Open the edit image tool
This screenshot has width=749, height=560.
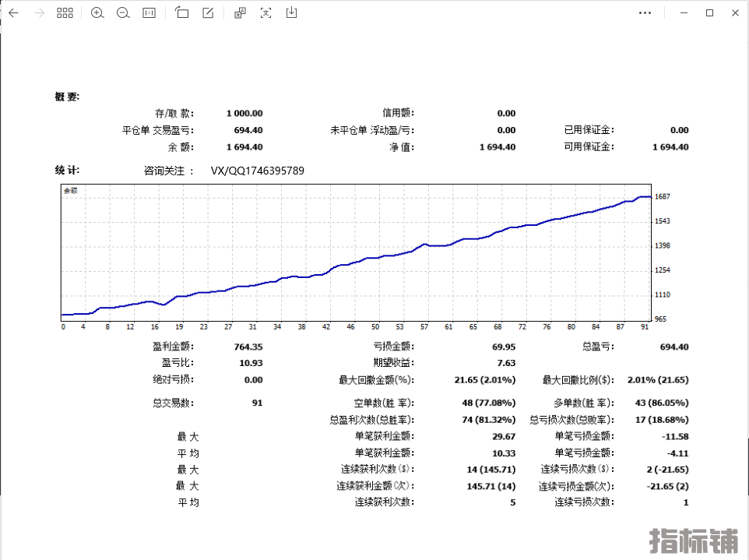tap(208, 13)
